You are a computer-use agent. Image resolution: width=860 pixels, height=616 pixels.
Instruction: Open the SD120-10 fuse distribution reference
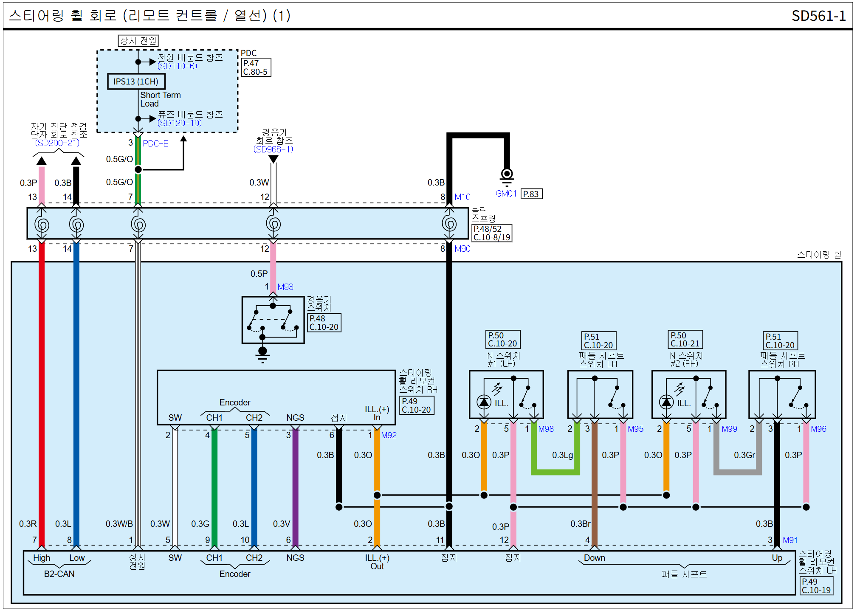[x=179, y=123]
